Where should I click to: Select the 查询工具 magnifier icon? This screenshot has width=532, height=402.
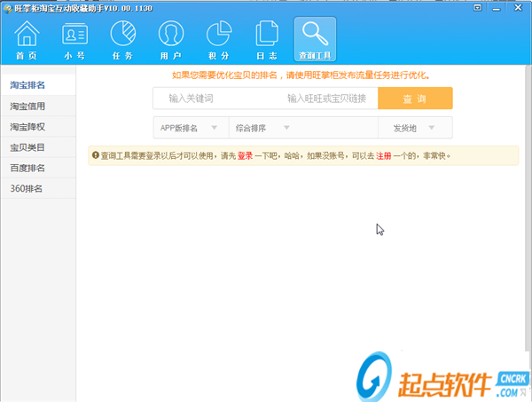(x=315, y=39)
